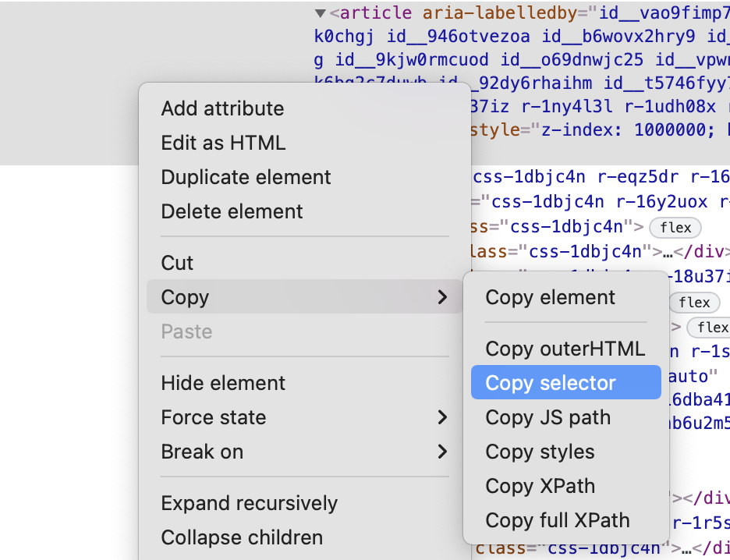Click "Copy element" in the submenu

[550, 297]
